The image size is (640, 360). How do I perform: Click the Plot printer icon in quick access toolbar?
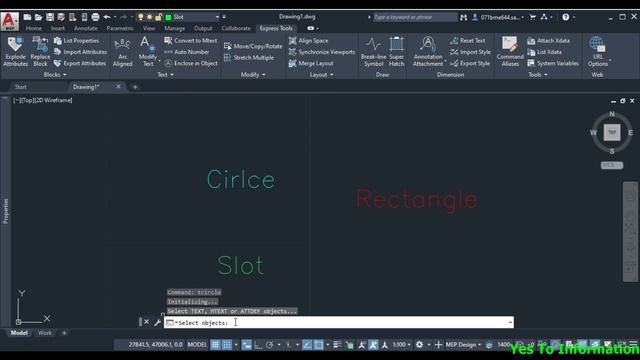click(95, 17)
